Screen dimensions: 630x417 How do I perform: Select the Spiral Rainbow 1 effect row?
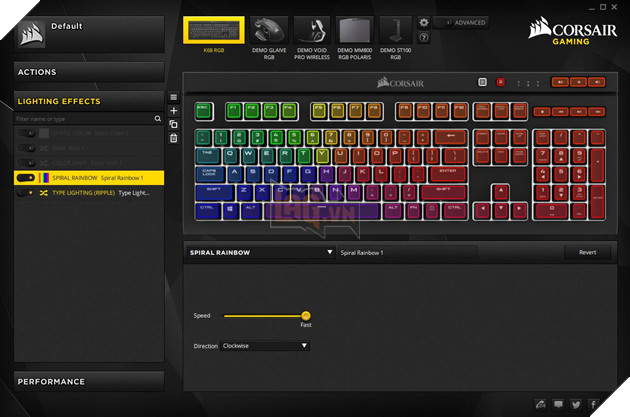tap(89, 178)
